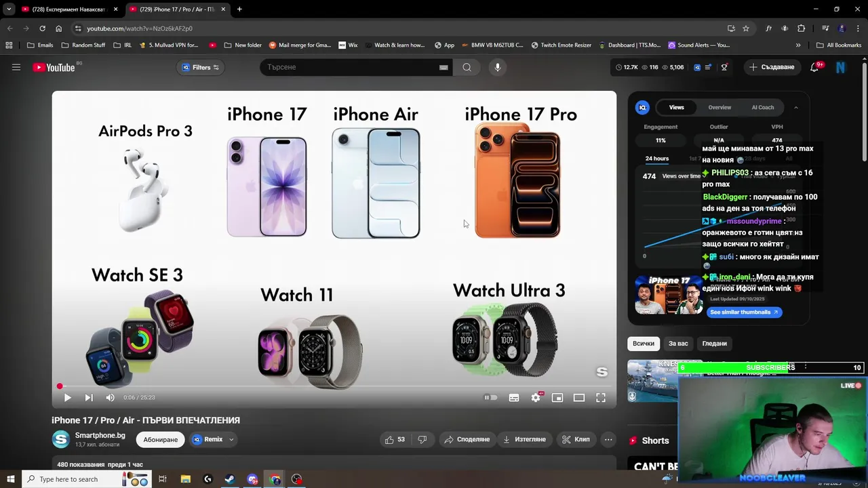This screenshot has height=488, width=868.
Task: Click the magnifier search button
Action: [x=467, y=67]
